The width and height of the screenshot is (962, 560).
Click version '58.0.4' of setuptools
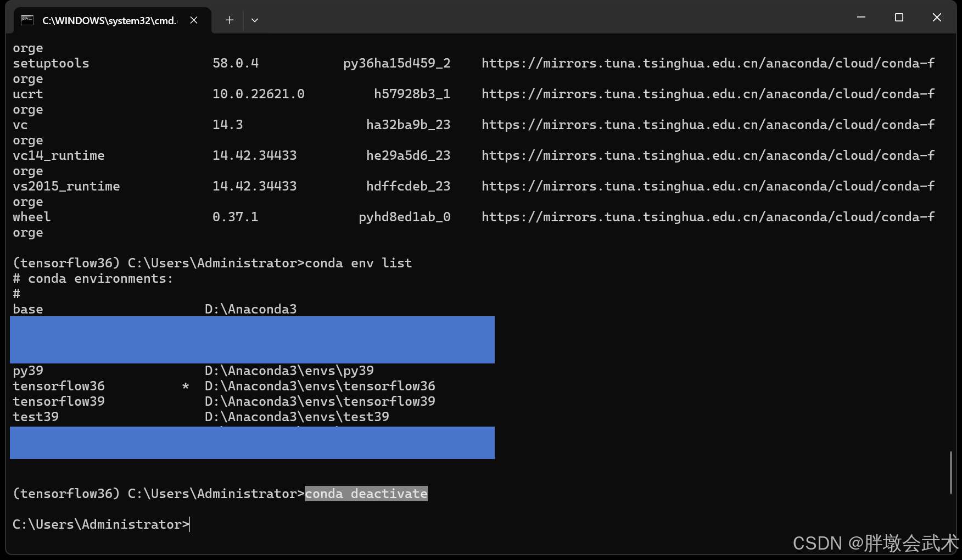click(x=236, y=63)
